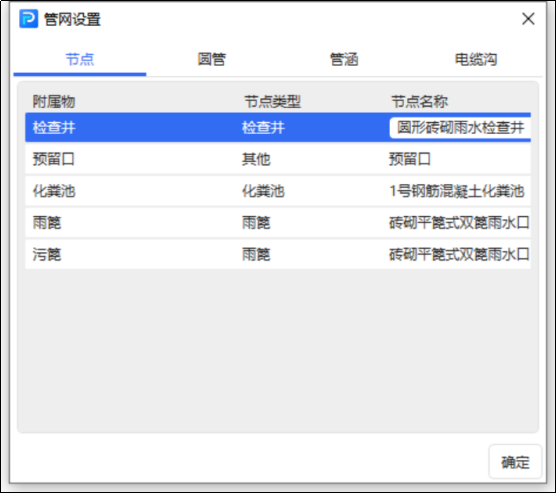Switch to the 管涵 tab
Viewport: 556px width, 494px height.
coord(344,59)
